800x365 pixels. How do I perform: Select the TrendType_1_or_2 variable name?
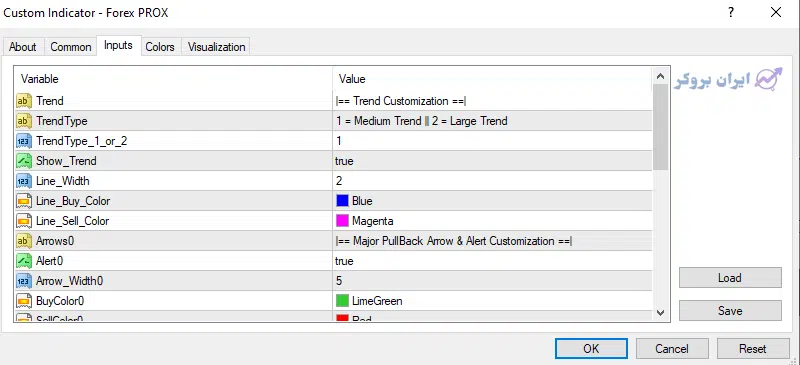coord(82,141)
